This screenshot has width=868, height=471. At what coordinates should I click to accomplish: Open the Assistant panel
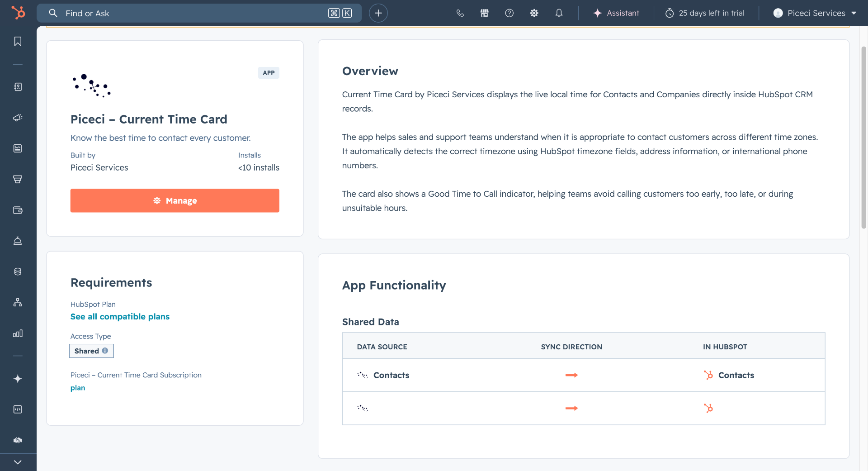616,13
